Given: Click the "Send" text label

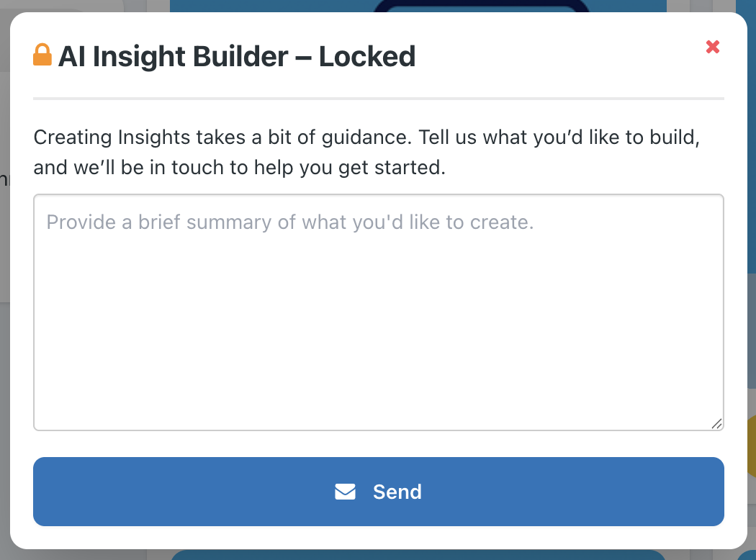Looking at the screenshot, I should [397, 492].
